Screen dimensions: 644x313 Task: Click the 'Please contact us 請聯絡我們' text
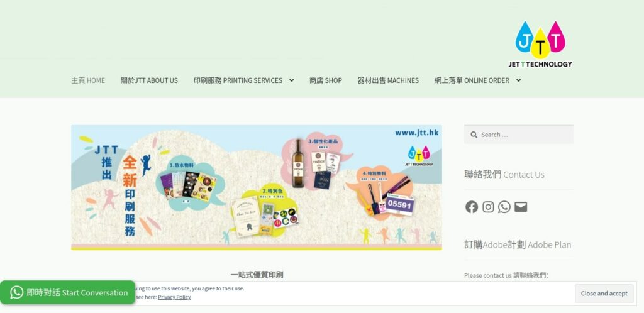(x=506, y=275)
